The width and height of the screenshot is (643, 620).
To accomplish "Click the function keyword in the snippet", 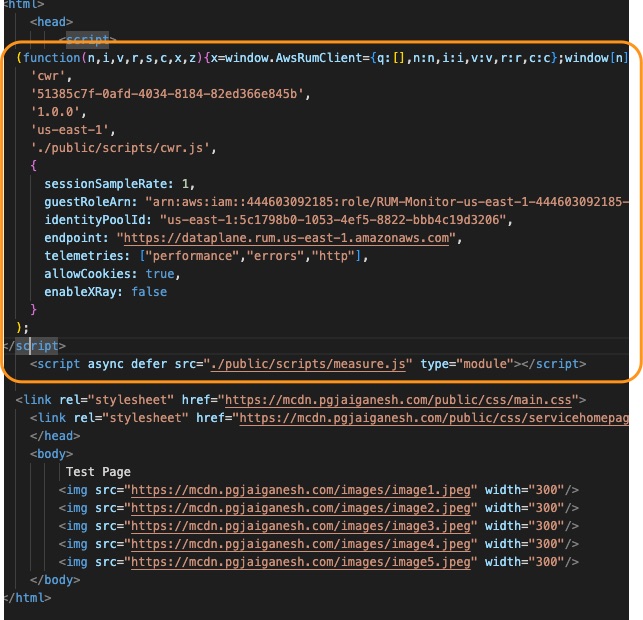I will [x=52, y=58].
